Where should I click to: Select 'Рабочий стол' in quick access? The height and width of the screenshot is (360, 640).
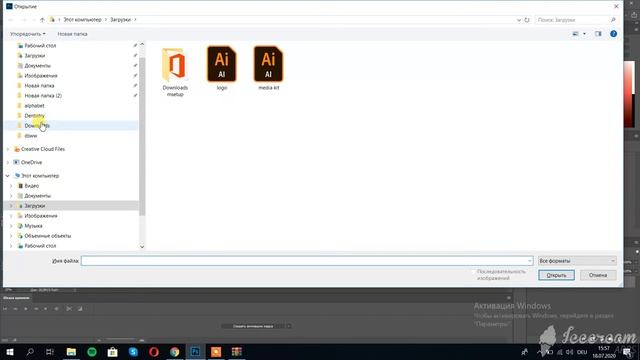pyautogui.click(x=40, y=46)
